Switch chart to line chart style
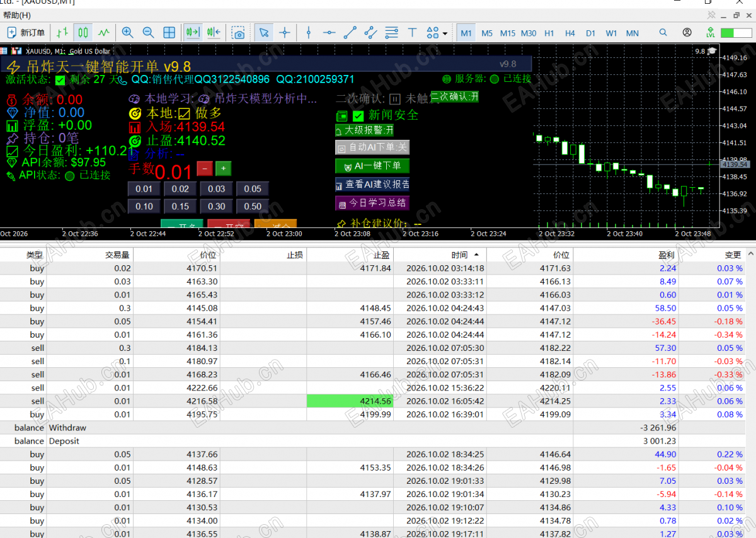The width and height of the screenshot is (756, 538). [x=104, y=33]
